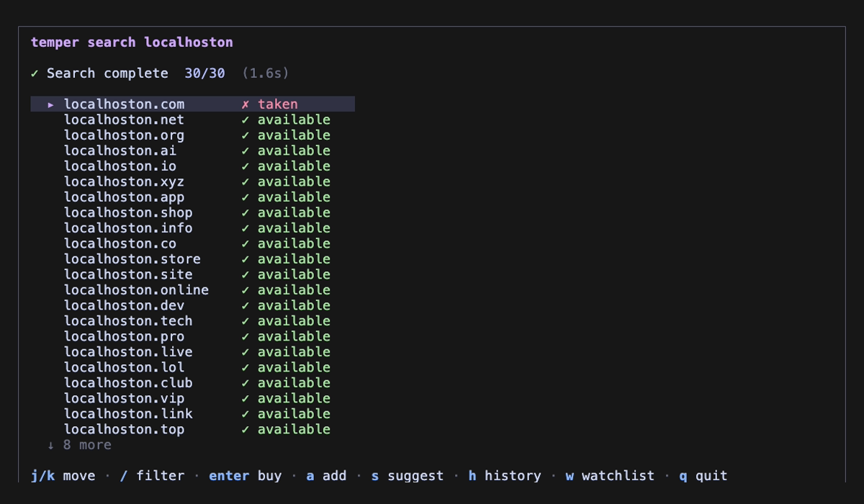Activate the filter shortcut hint
The width and height of the screenshot is (864, 504).
(152, 476)
